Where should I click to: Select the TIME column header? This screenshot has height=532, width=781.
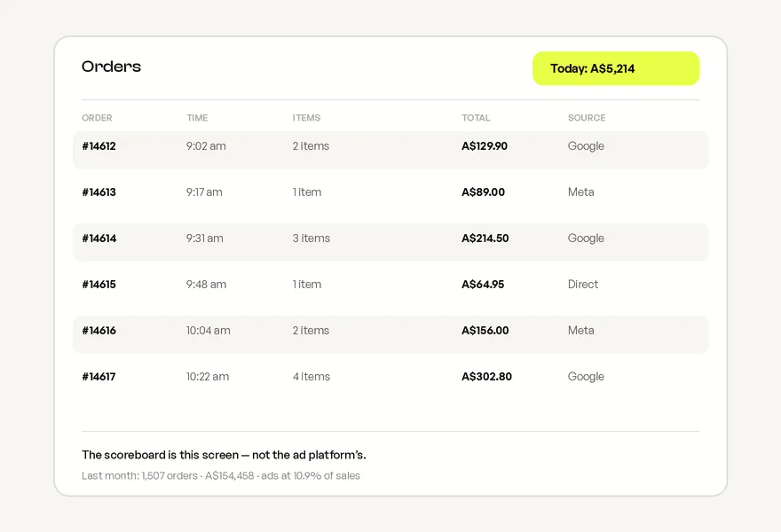[x=197, y=118]
